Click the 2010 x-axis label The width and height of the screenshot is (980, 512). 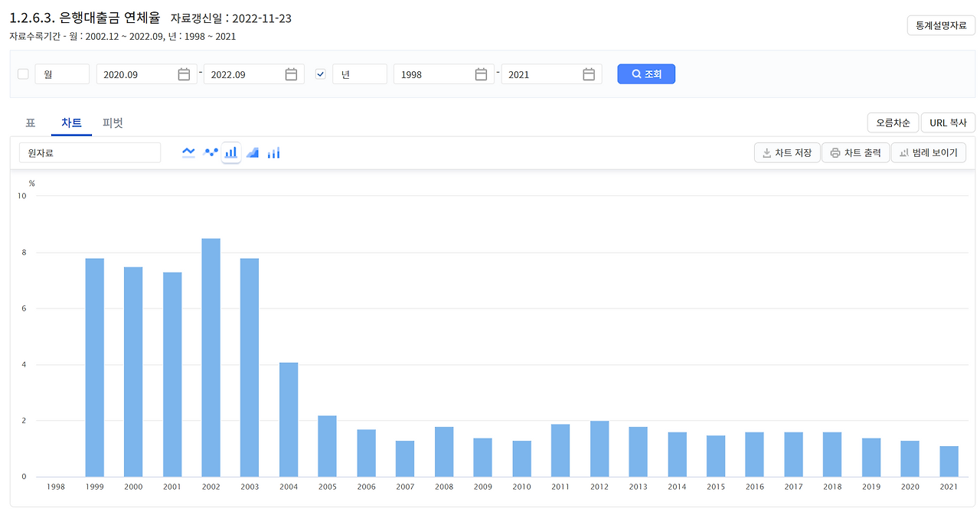[521, 486]
